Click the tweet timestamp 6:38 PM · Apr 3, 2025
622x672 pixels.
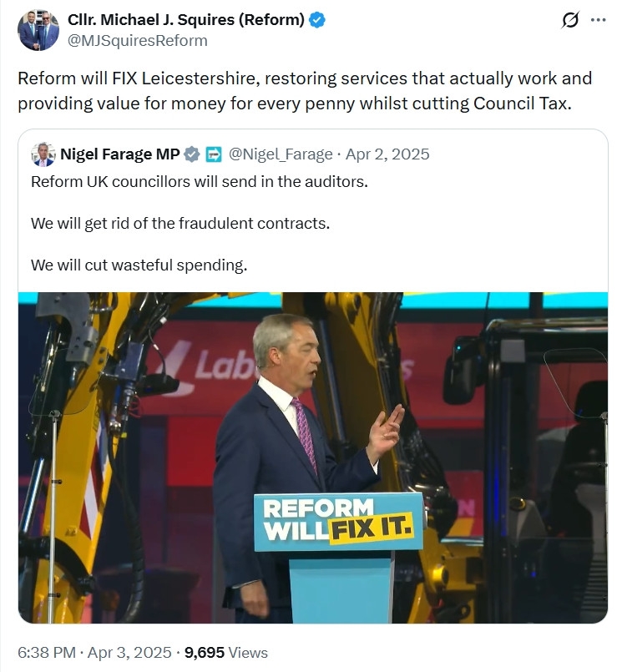click(94, 653)
